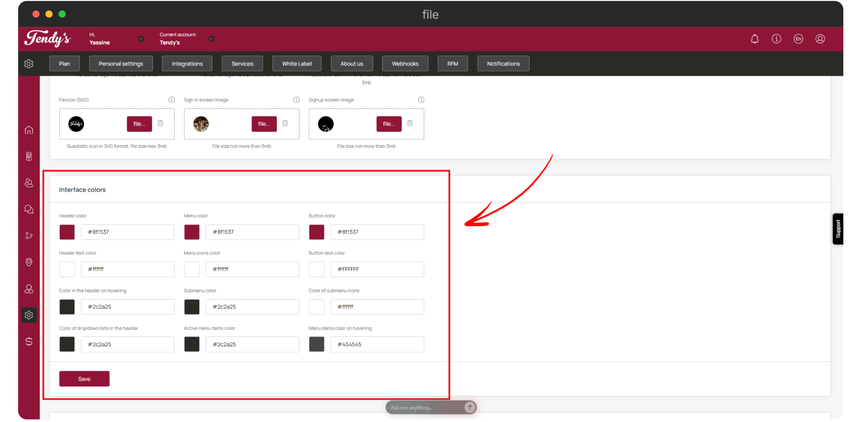
Task: Open the dollar billing sidebar icon
Action: click(29, 341)
